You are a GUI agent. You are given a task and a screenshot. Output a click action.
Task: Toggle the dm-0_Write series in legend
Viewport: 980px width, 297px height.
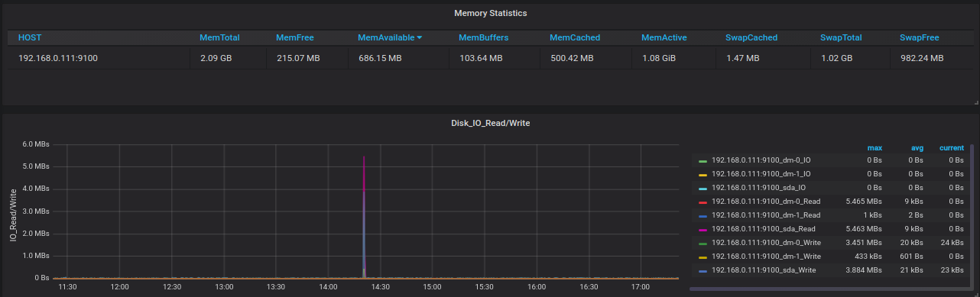766,243
